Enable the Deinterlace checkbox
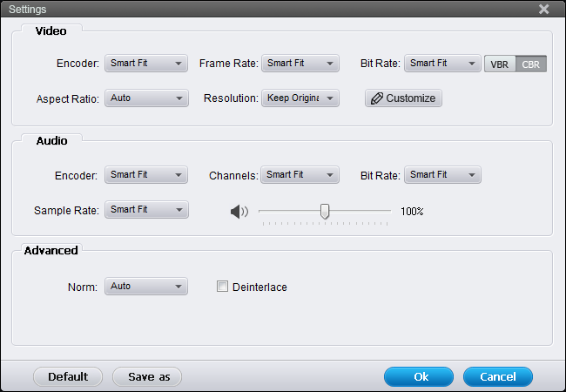This screenshot has width=566, height=392. [x=222, y=287]
